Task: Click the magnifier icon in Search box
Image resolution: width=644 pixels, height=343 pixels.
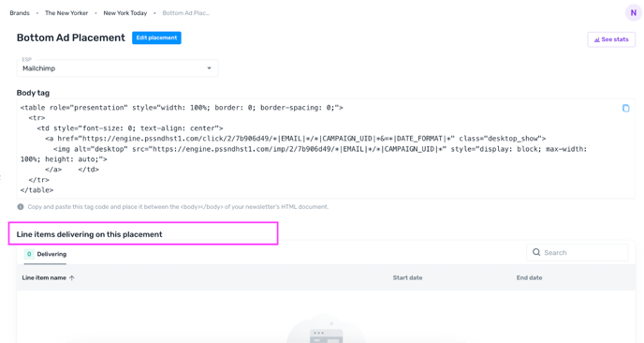Action: 536,252
